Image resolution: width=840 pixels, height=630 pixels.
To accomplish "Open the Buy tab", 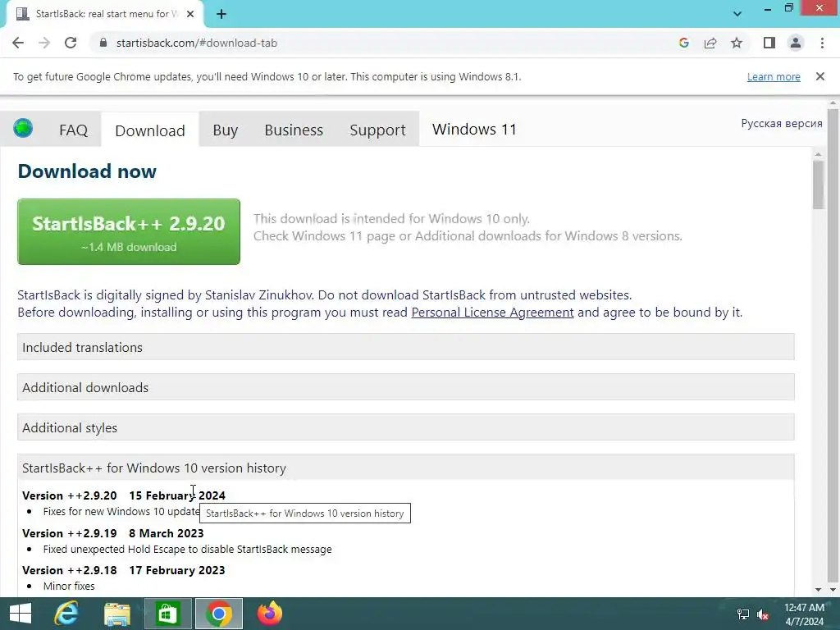I will pos(225,130).
